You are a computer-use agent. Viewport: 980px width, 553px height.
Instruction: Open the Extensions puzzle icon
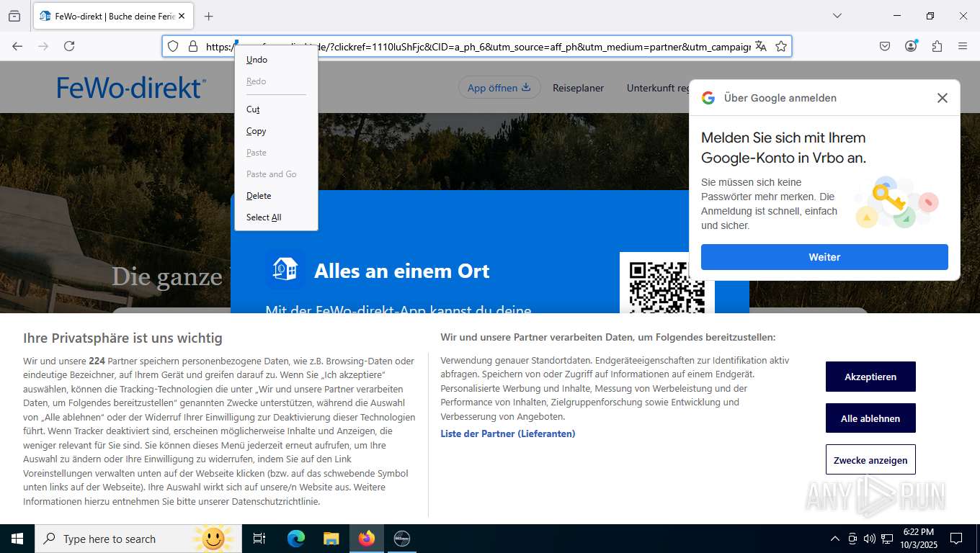pos(937,46)
